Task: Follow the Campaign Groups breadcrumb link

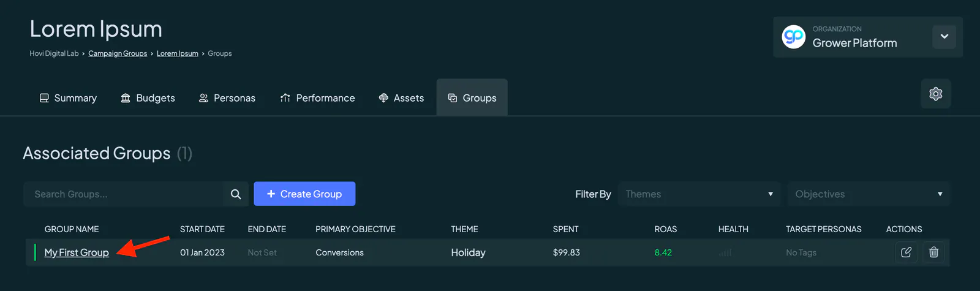Action: coord(118,53)
